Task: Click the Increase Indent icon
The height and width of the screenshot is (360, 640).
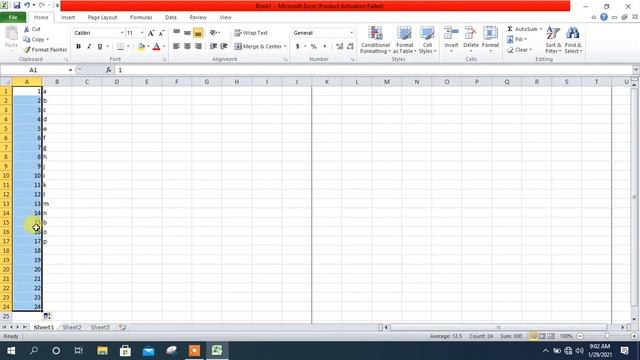Action: click(x=224, y=47)
